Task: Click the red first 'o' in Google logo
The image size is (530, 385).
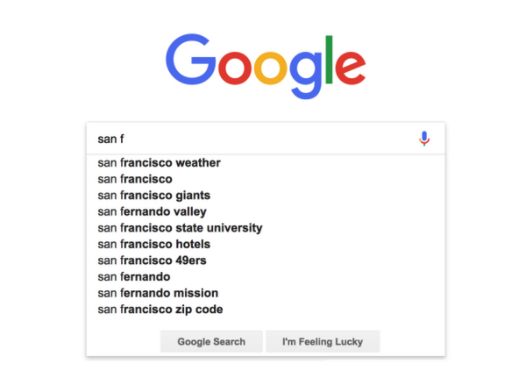Action: pos(235,68)
